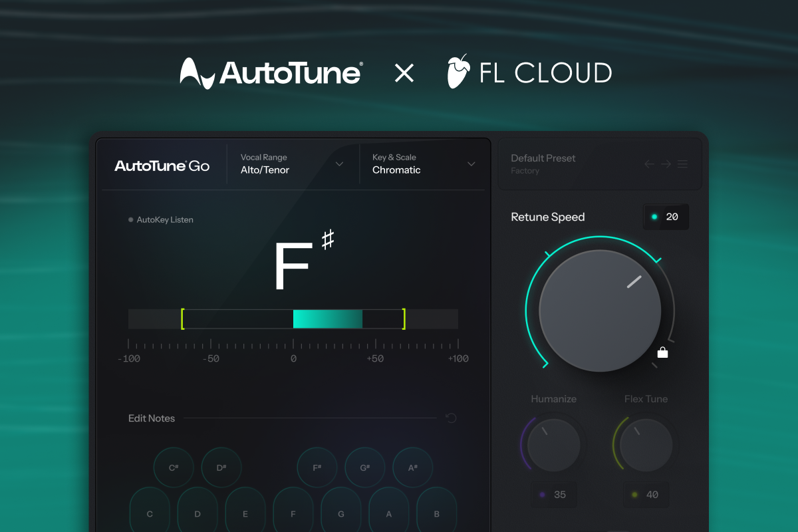Click the Humanize knob
This screenshot has width=798, height=532.
pyautogui.click(x=553, y=445)
